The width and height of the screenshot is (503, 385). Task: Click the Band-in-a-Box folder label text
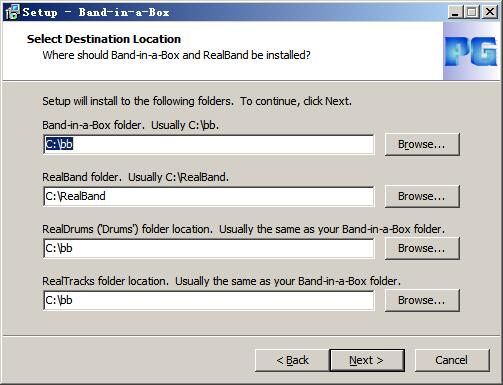coord(131,125)
